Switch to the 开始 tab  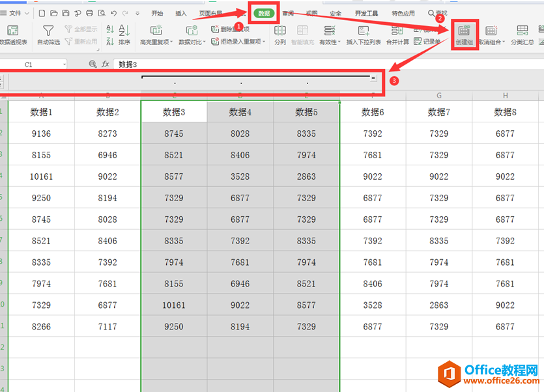[157, 14]
